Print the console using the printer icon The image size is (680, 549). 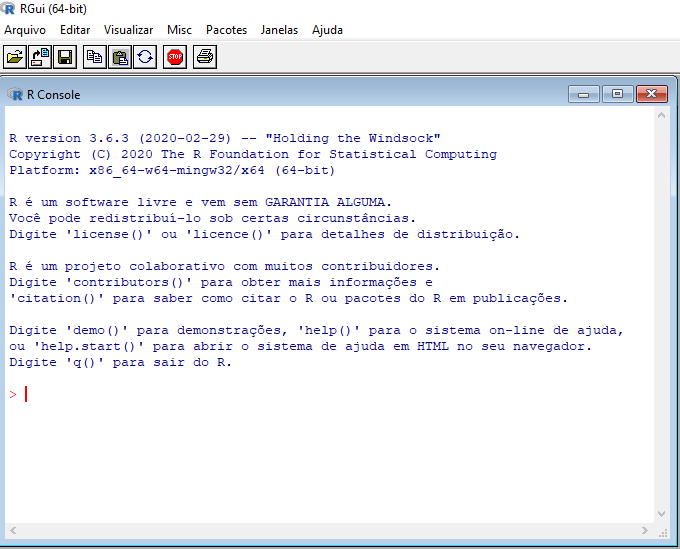(205, 57)
